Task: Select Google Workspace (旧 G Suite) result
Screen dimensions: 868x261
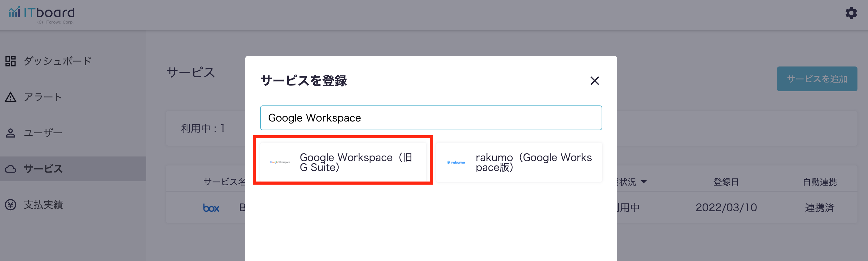Action: pos(356,162)
